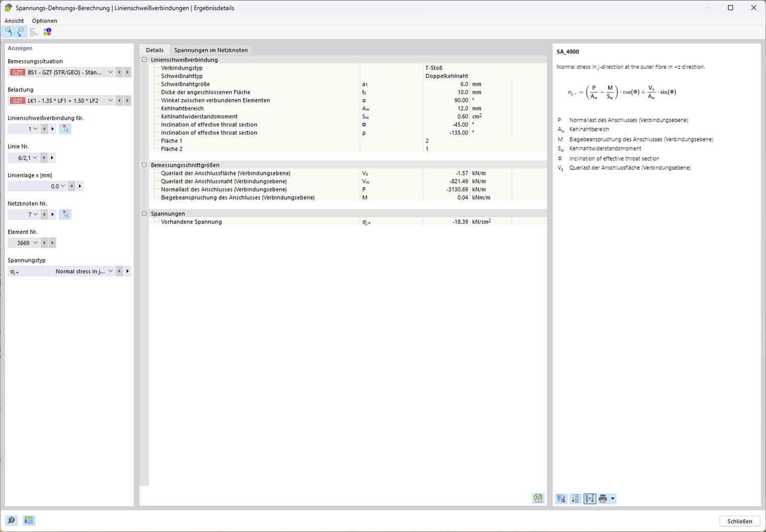Click the Schließen button
Image resolution: width=766 pixels, height=532 pixels.
740,521
